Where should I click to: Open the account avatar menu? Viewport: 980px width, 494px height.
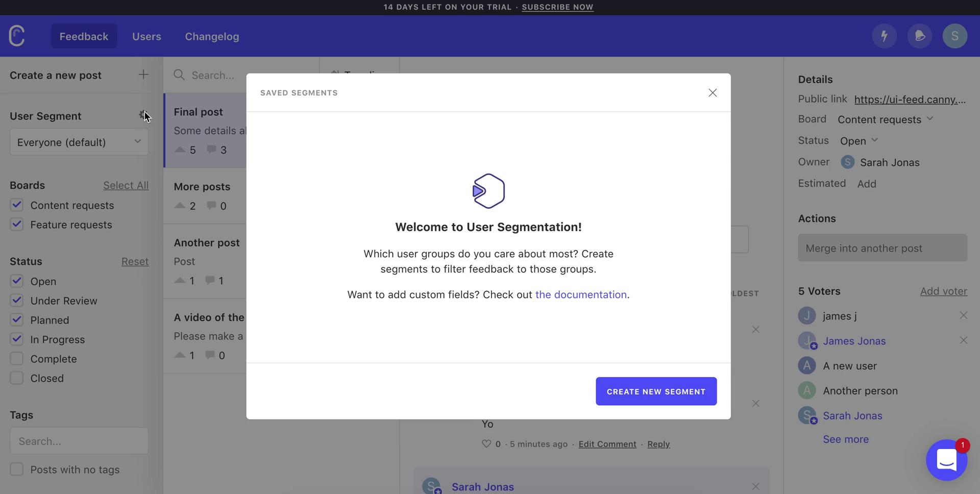(x=954, y=36)
